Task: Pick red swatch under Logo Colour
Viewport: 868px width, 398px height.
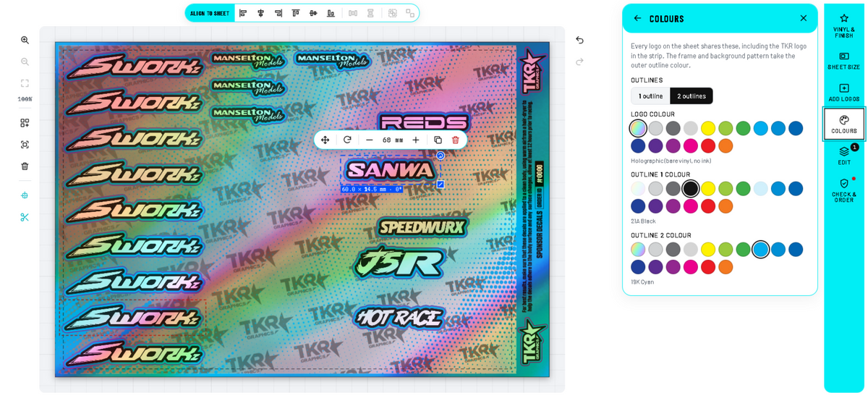Action: [x=708, y=145]
